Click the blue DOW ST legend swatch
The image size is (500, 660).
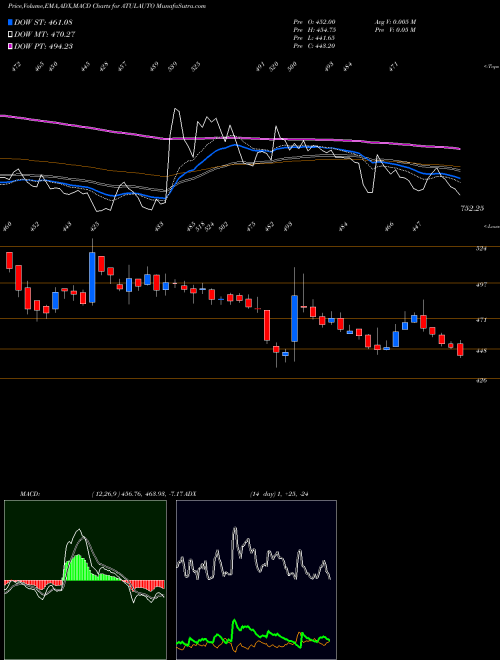click(11, 22)
